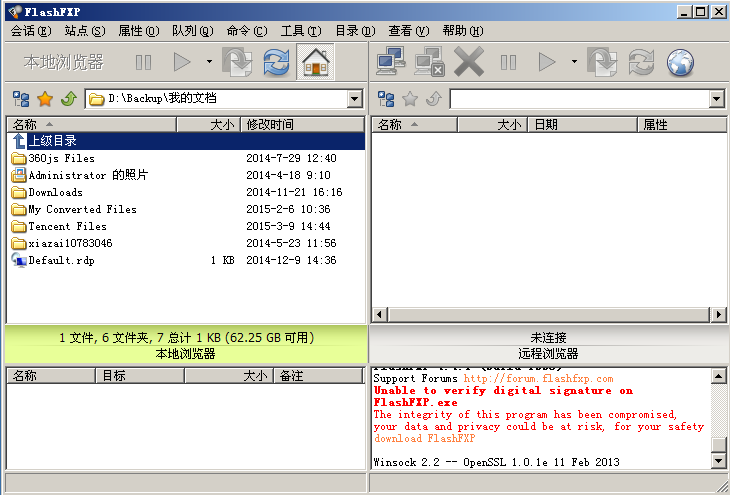The height and width of the screenshot is (495, 730).
Task: Sort remote list by 属性 column
Action: coord(682,124)
